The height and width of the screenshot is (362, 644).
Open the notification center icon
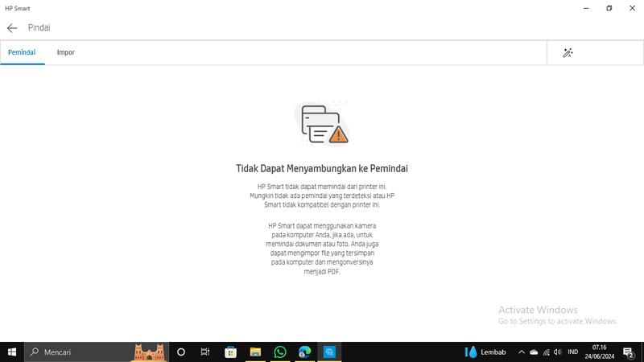[x=629, y=352]
